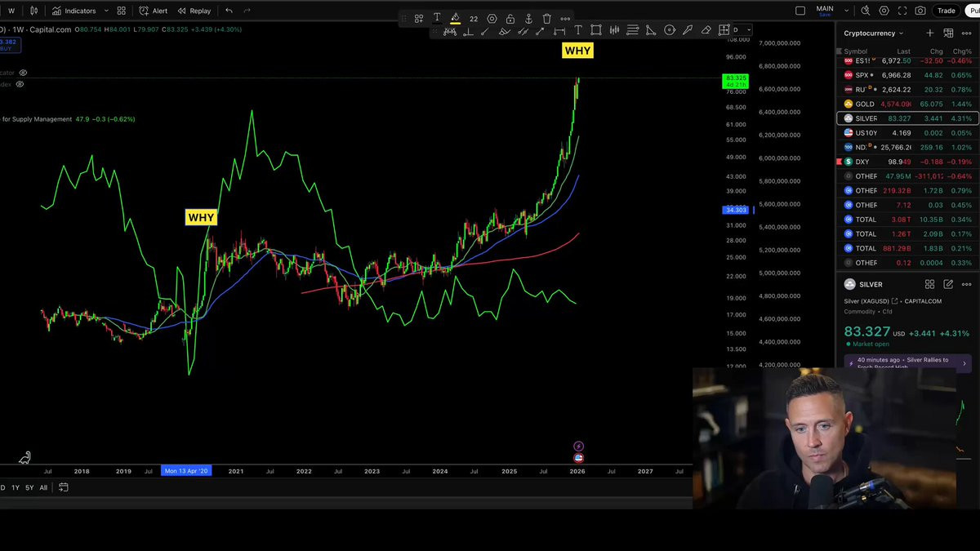Select the All time range tab
This screenshot has height=551, width=980.
click(x=43, y=487)
